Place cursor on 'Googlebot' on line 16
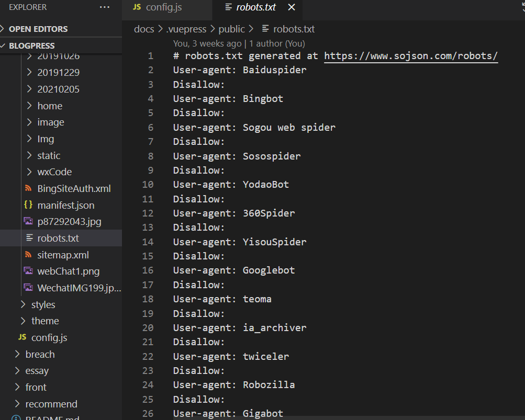The width and height of the screenshot is (525, 420). click(x=269, y=270)
